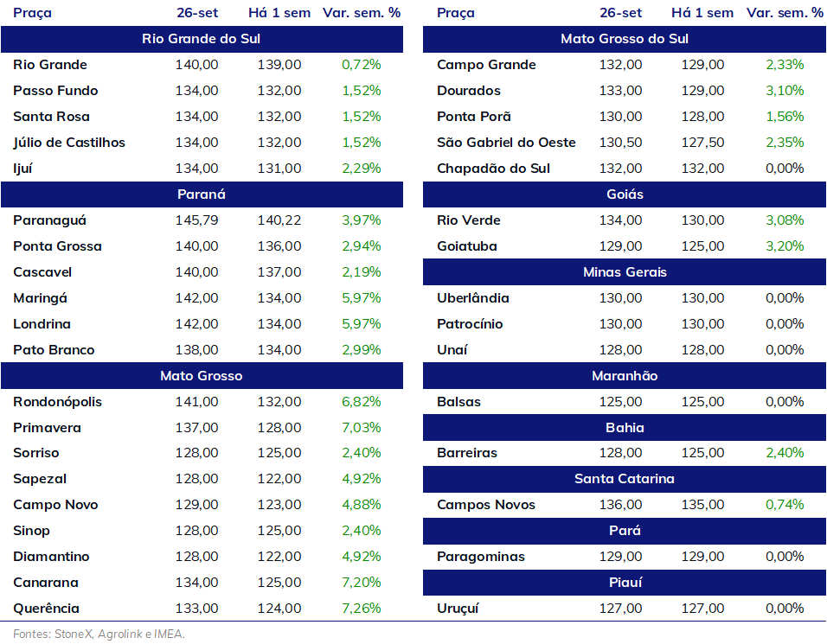
Task: Select the Balsas row label
Action: [458, 402]
